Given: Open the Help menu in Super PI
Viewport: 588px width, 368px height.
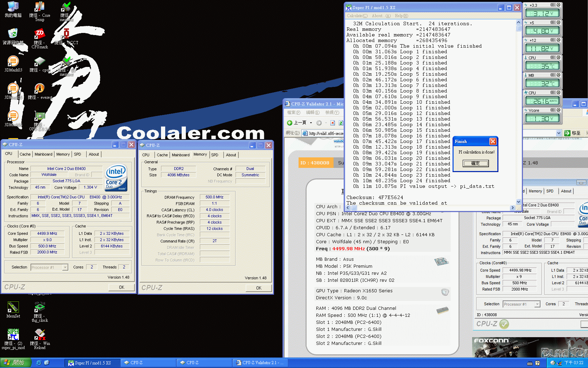Looking at the screenshot, I should point(401,16).
